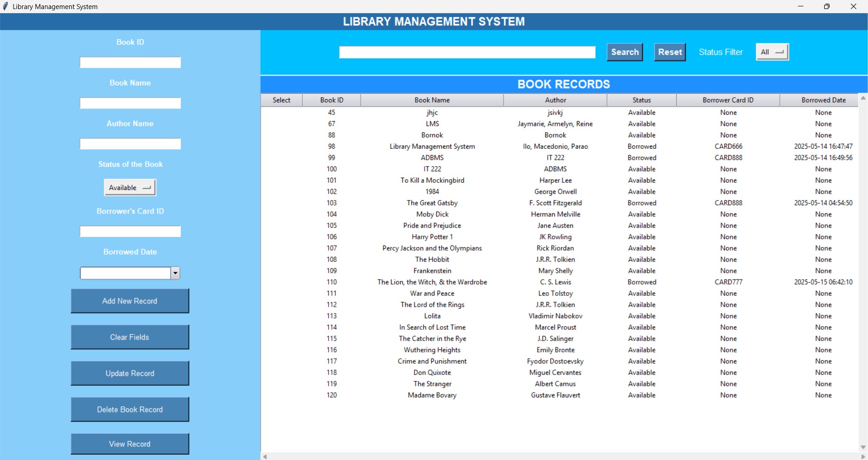The height and width of the screenshot is (460, 868).
Task: Click the Library Management System title bar icon
Action: coord(6,6)
